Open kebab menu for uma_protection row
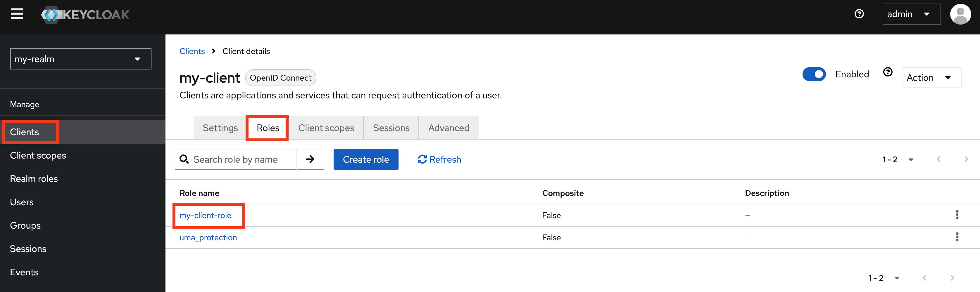Viewport: 980px width, 292px height. tap(957, 237)
